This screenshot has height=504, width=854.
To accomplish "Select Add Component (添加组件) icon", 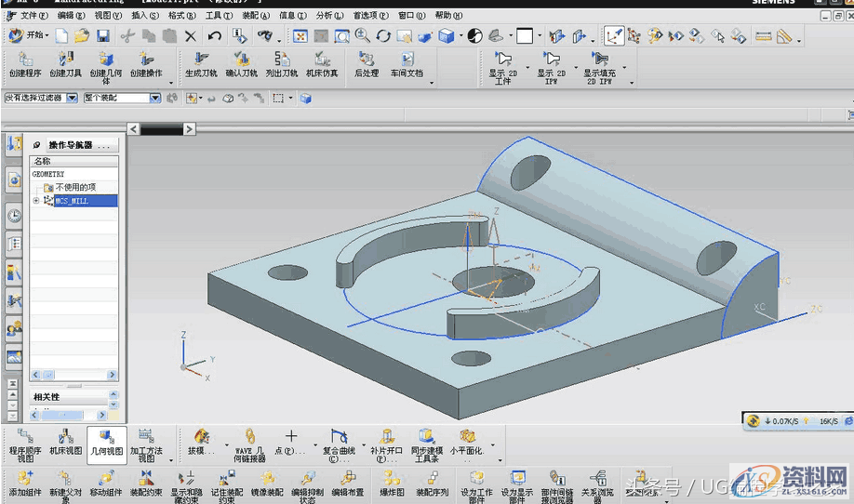I will click(x=25, y=479).
